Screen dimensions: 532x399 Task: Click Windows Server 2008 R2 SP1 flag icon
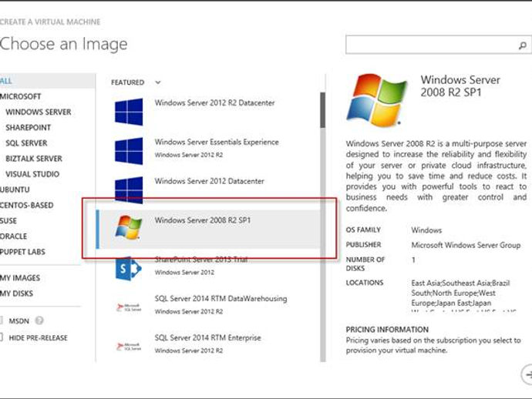(128, 227)
